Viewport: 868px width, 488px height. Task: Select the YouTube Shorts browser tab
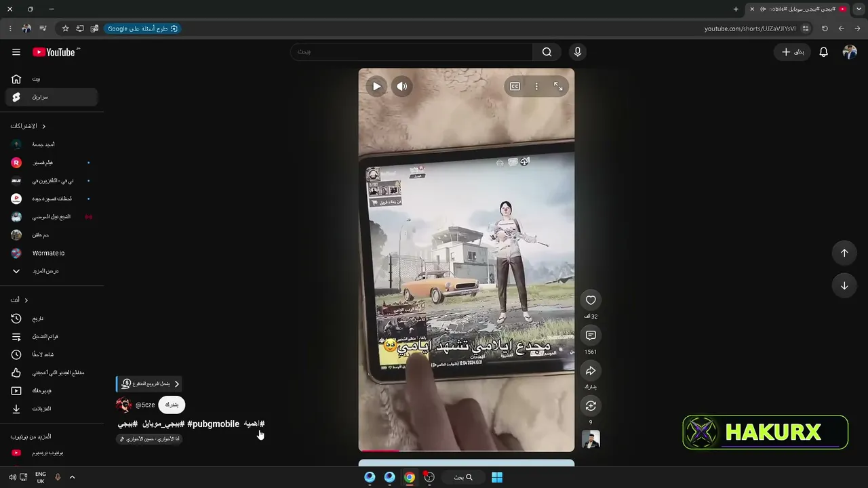point(798,9)
